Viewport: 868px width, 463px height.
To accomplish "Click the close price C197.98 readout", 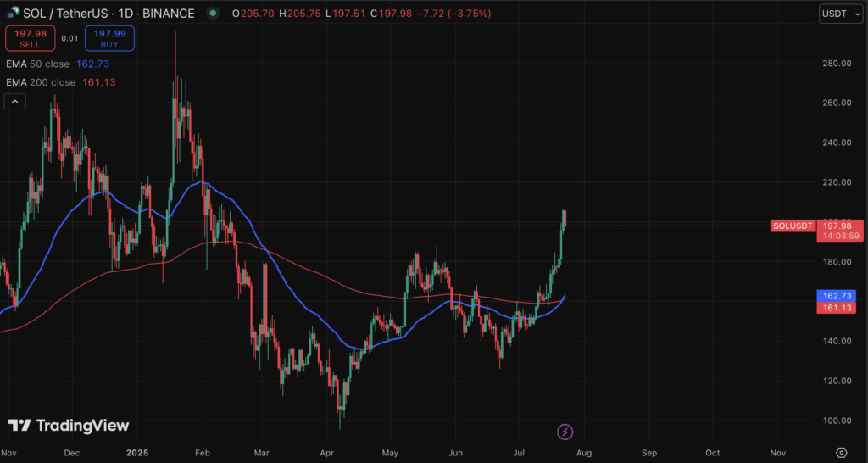I will [x=391, y=14].
